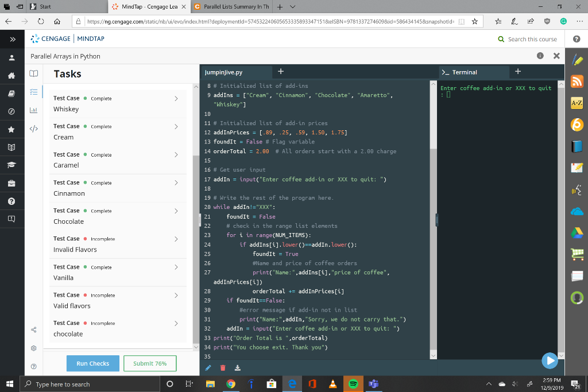Click the help circle icon at Tasks panel bottom

(x=34, y=366)
